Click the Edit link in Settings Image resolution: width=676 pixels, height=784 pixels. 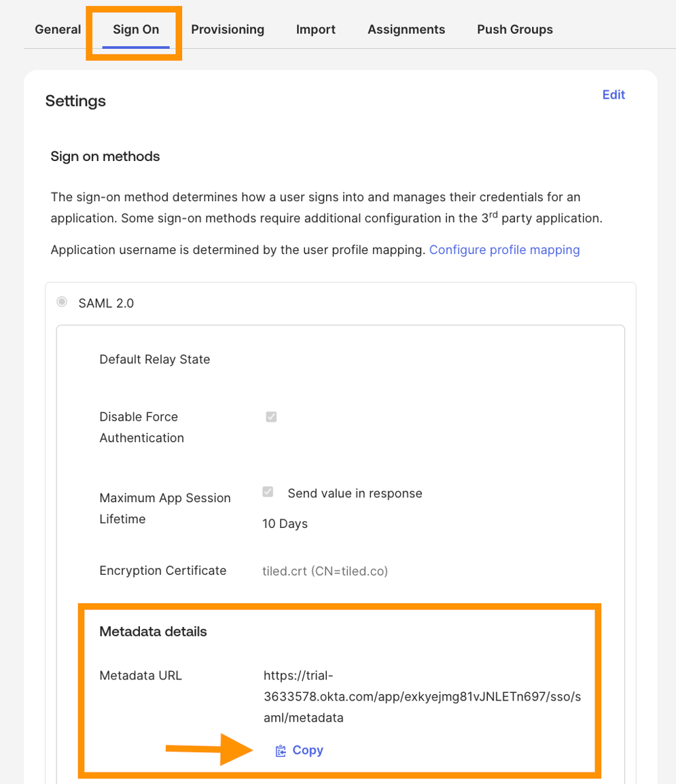click(613, 94)
